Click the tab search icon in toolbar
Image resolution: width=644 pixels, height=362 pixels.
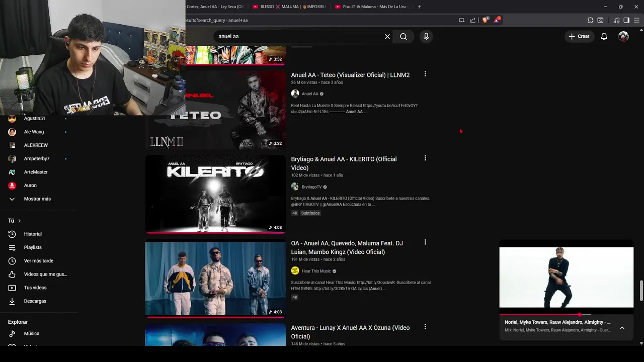[600, 20]
